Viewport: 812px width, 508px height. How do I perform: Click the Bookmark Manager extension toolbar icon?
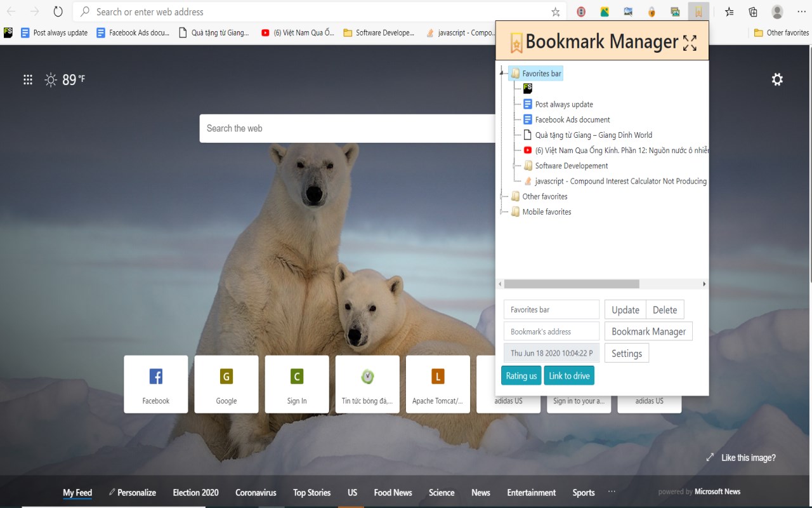698,11
